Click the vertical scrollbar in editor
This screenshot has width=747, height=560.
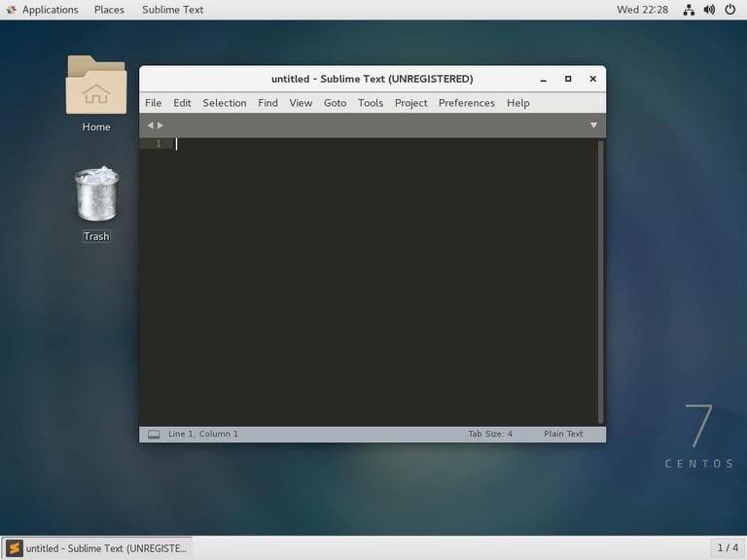600,281
